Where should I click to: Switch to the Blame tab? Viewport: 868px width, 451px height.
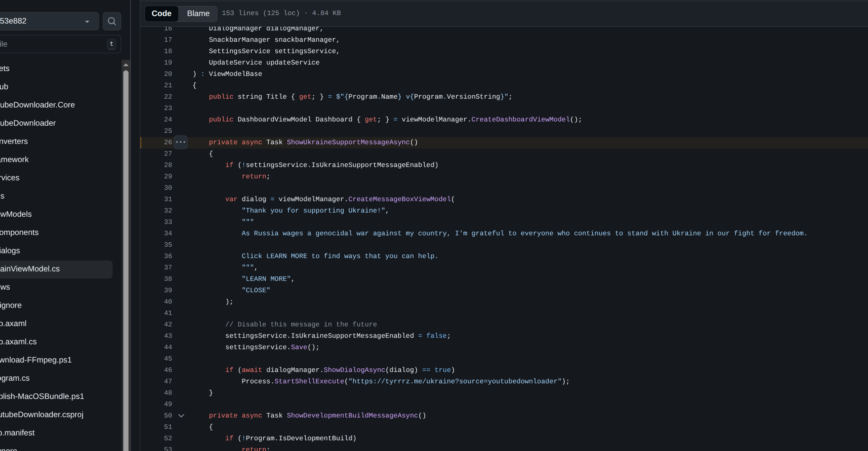(198, 13)
